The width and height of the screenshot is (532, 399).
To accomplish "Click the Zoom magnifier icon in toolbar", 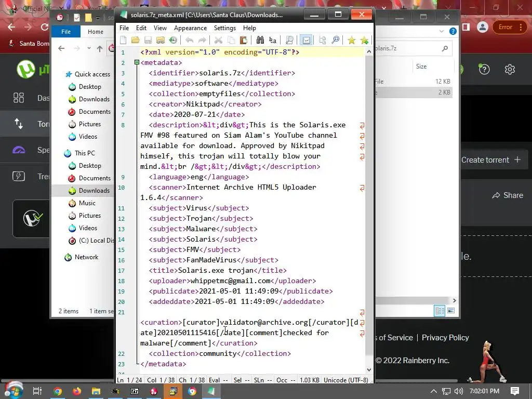I will (335, 41).
